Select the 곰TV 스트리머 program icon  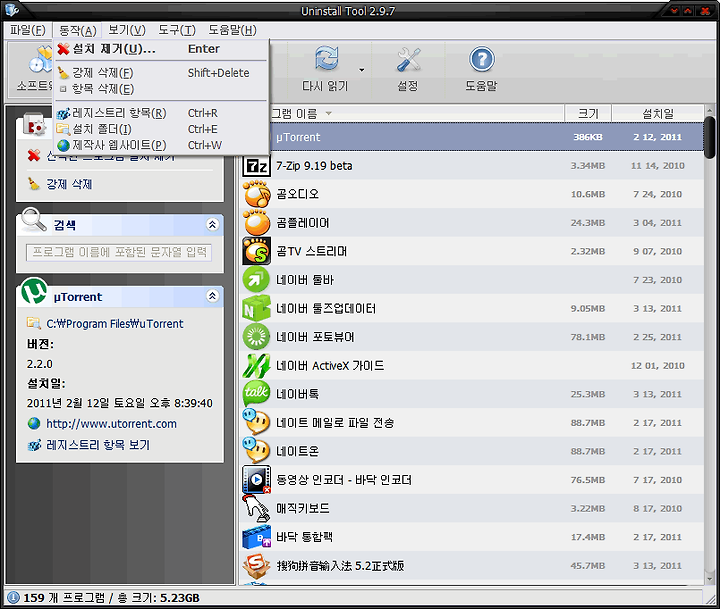[x=256, y=251]
